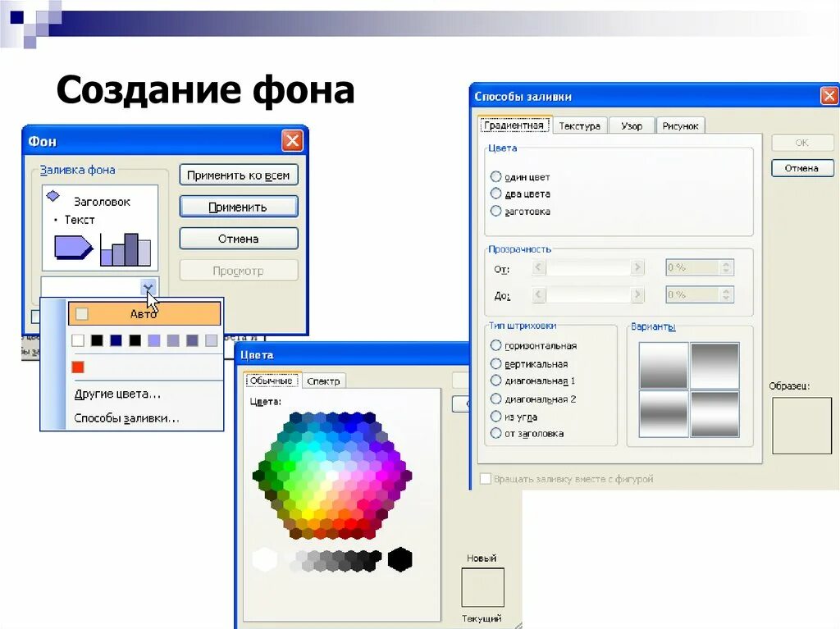This screenshot has width=840, height=629.
Task: Close the Фон dialog window
Action: [x=292, y=141]
